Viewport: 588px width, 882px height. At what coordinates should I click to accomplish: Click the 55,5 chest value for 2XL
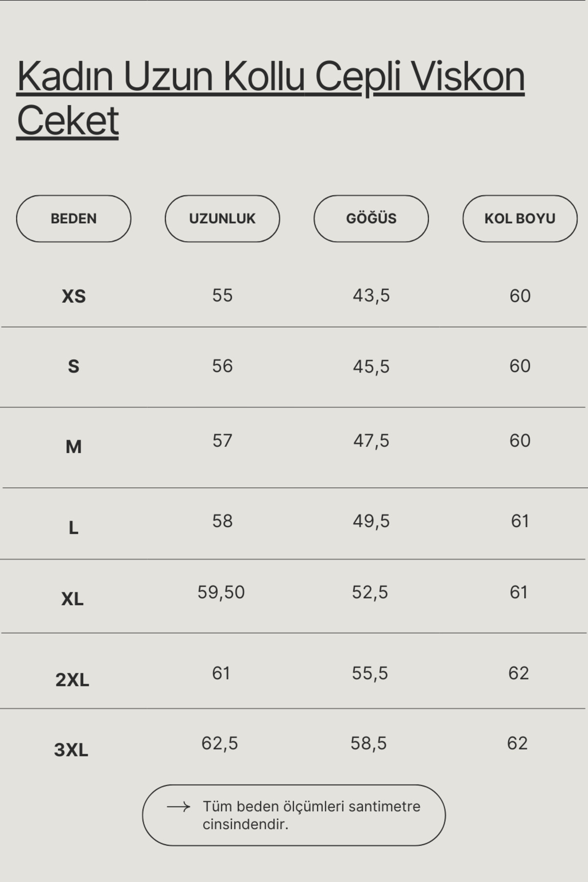click(x=369, y=673)
